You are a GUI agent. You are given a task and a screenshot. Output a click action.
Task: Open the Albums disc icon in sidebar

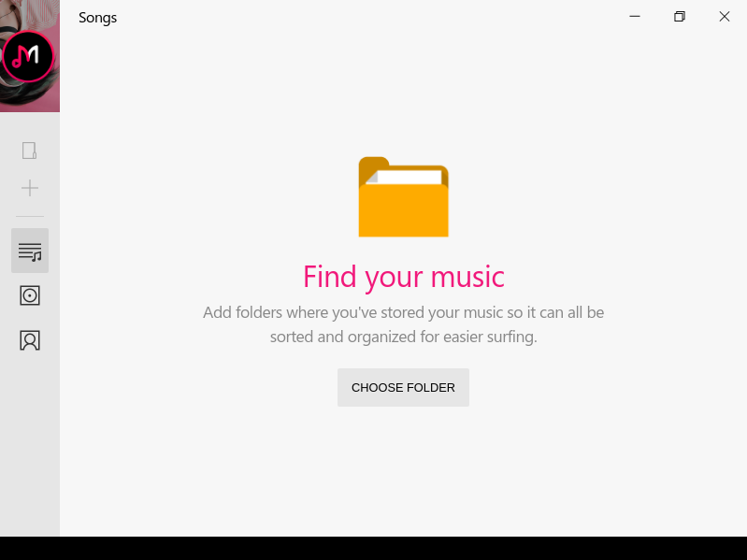(30, 295)
